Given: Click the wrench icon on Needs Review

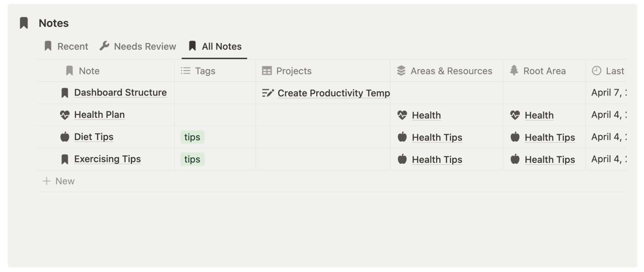Looking at the screenshot, I should tap(104, 46).
